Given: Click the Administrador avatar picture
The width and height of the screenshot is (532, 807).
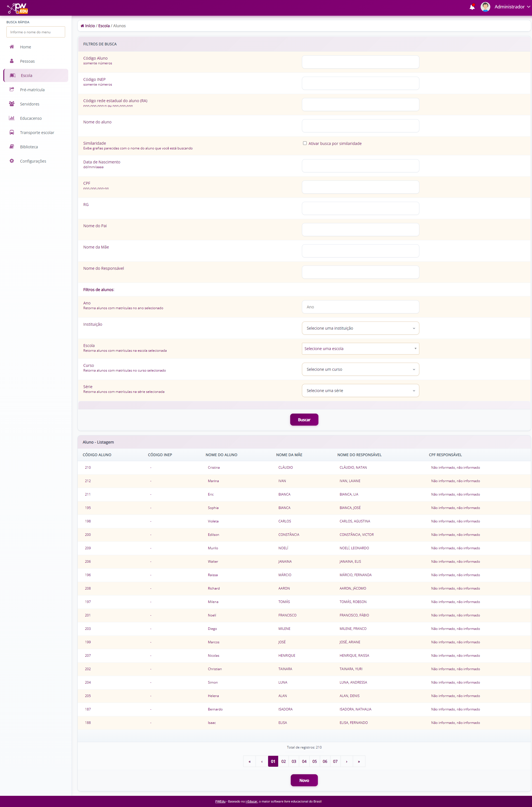Looking at the screenshot, I should pos(485,7).
